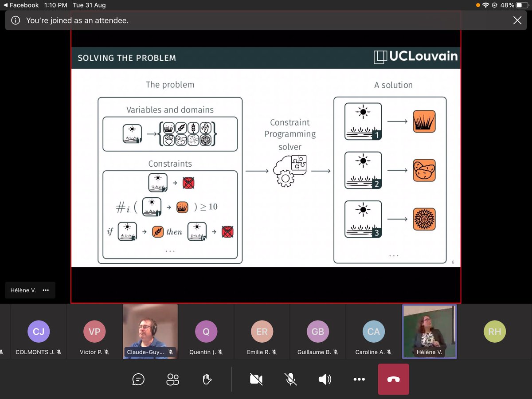Click the 'Emilie R.' name label
Image resolution: width=532 pixels, height=399 pixels.
point(258,352)
